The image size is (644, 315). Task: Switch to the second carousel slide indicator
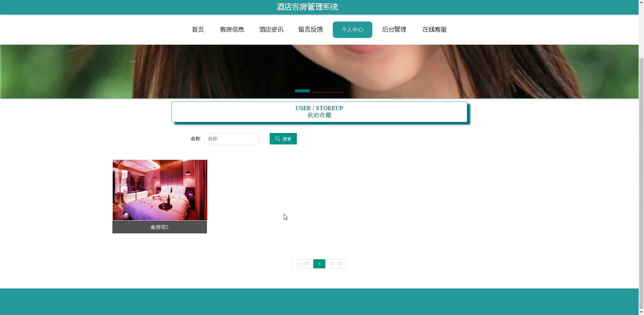coord(319,91)
